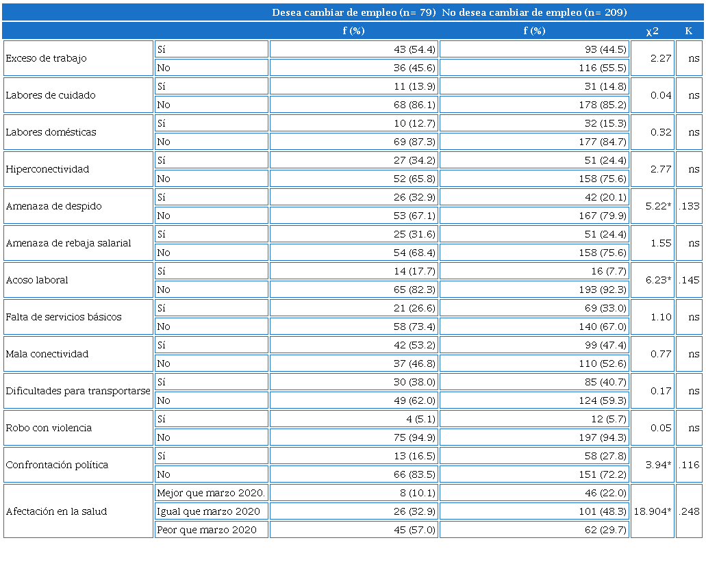Click the 'Afectación en la salud' label
Viewport: 706px width, 588px height.
coord(56,512)
